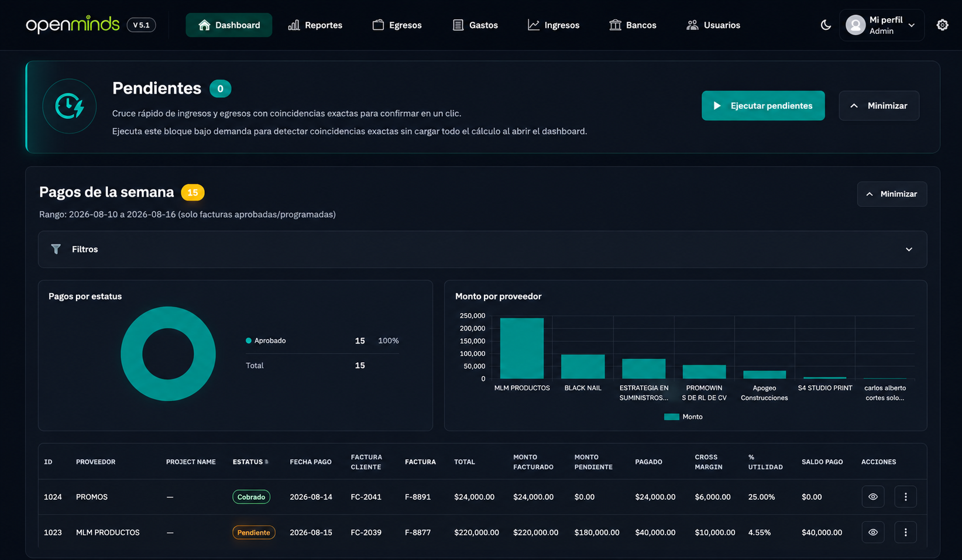
Task: View details of invoice 1024 eye icon
Action: [x=873, y=497]
